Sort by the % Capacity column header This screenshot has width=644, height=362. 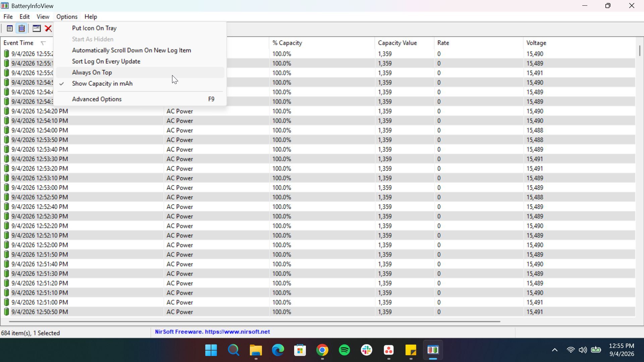[321, 43]
